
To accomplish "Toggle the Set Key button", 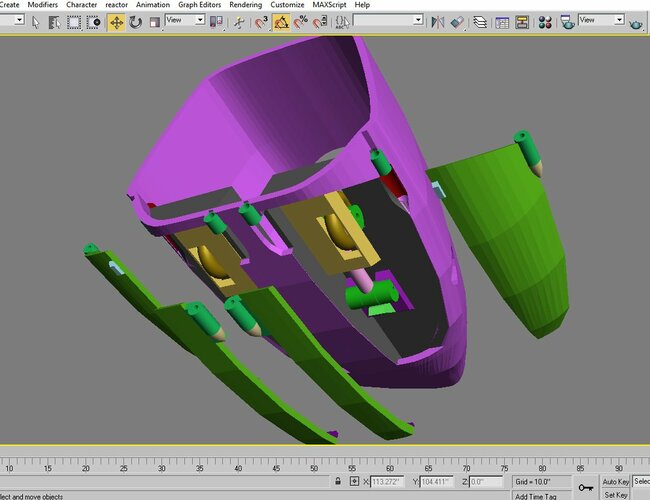I will pyautogui.click(x=615, y=495).
